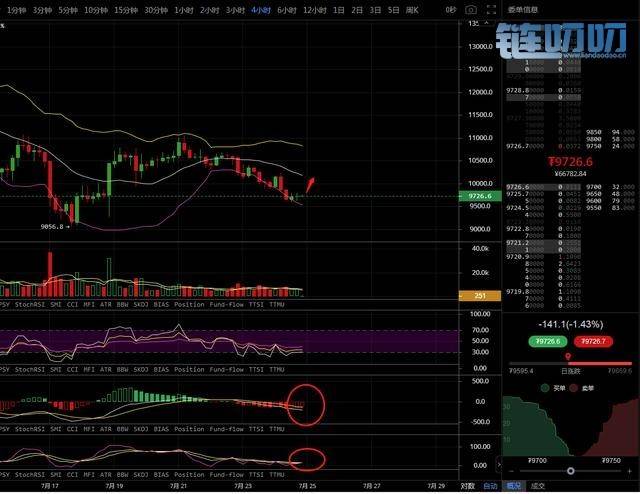Toggle 对数 logarithmic scale
Screen dimensions: 640x494
pyautogui.click(x=467, y=486)
